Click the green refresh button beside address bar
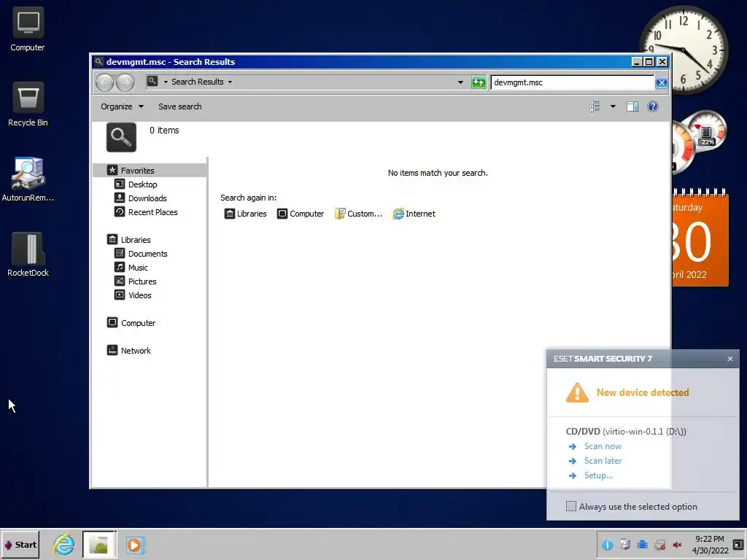 pos(479,82)
